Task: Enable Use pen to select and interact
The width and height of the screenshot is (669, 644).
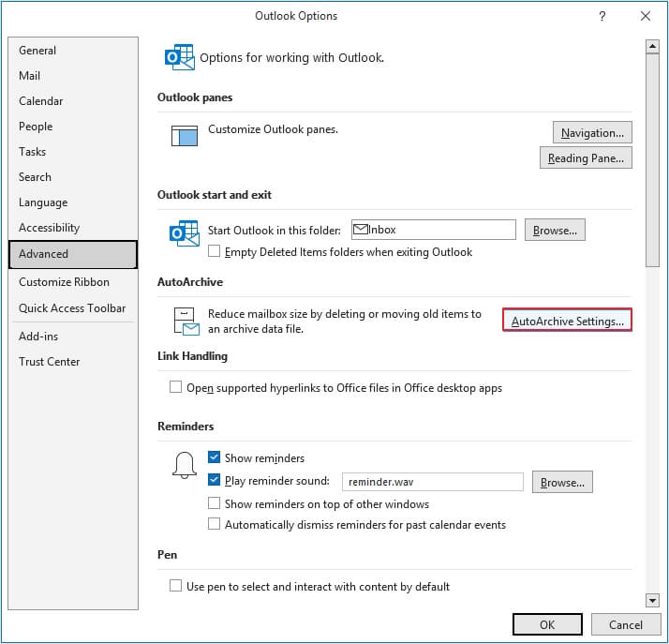Action: (x=175, y=585)
